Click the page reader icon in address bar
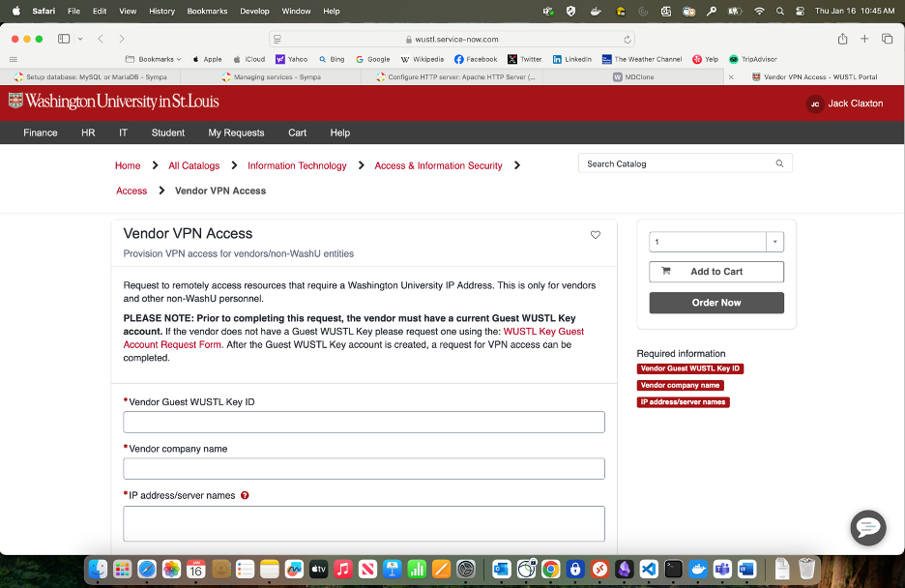The height and width of the screenshot is (588, 905). 277,40
